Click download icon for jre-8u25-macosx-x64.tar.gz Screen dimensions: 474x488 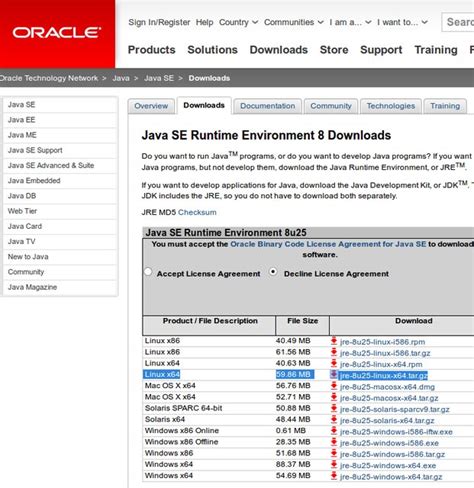[334, 397]
